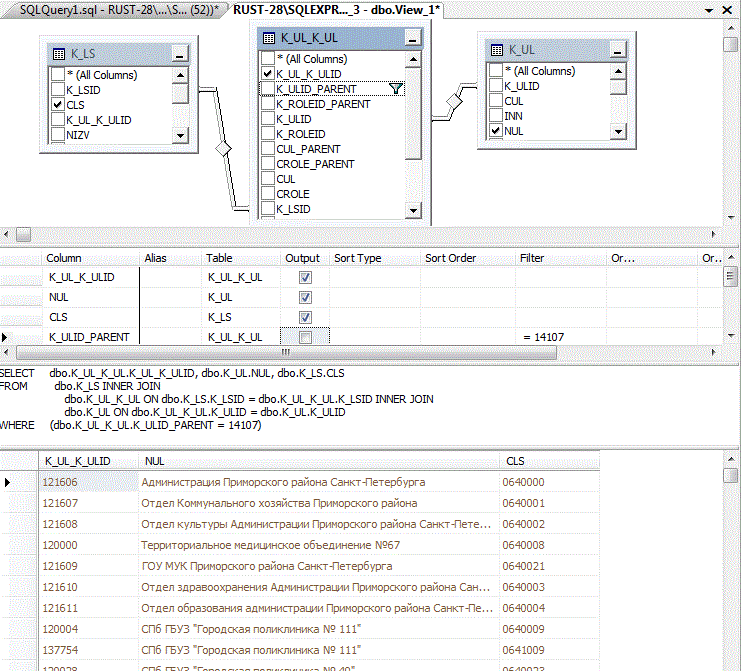Viewport: 741px width, 671px height.
Task: Click NIZV column in K_LS table
Action: pos(78,135)
